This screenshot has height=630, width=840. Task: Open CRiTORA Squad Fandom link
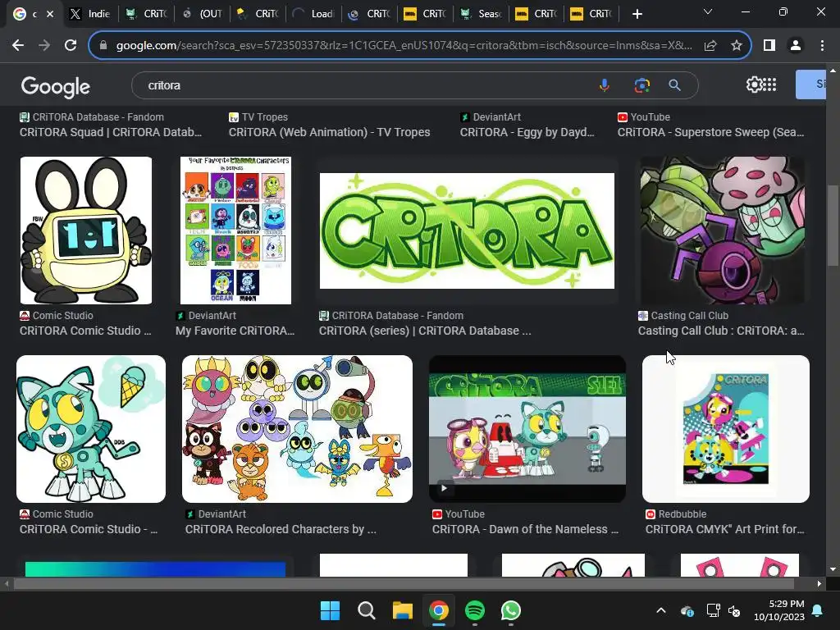point(111,132)
